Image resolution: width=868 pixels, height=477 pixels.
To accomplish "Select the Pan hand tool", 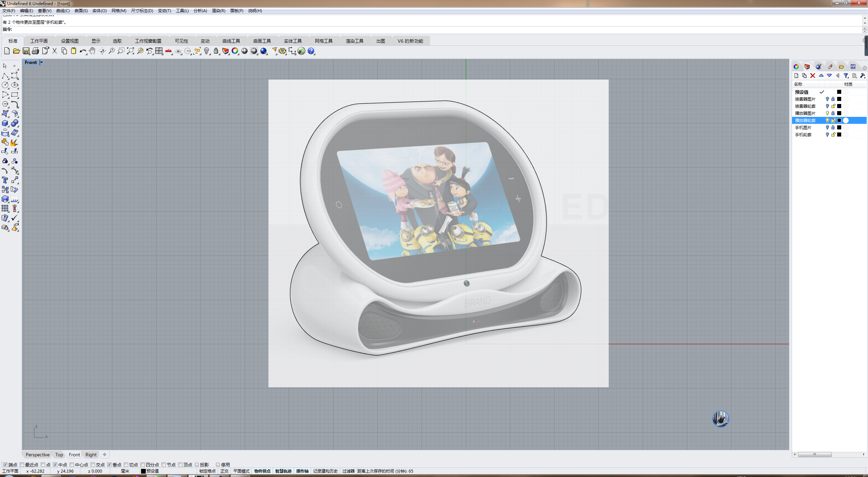I will point(92,51).
